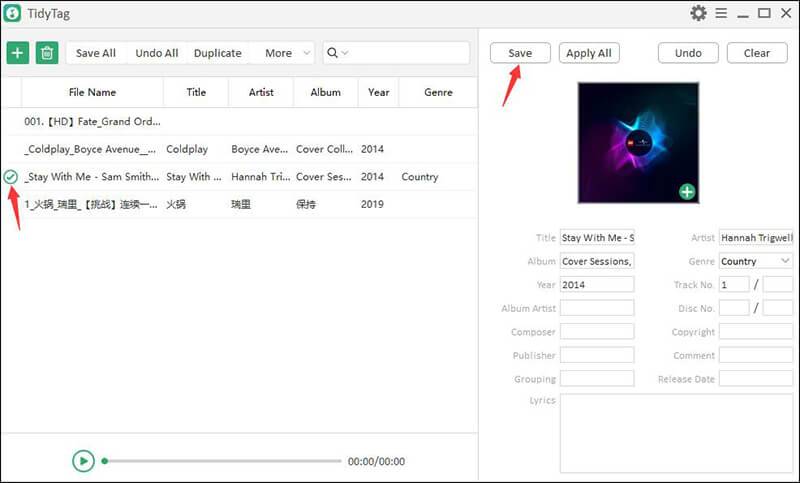Click the Year input field
This screenshot has width=800, height=483.
(597, 285)
